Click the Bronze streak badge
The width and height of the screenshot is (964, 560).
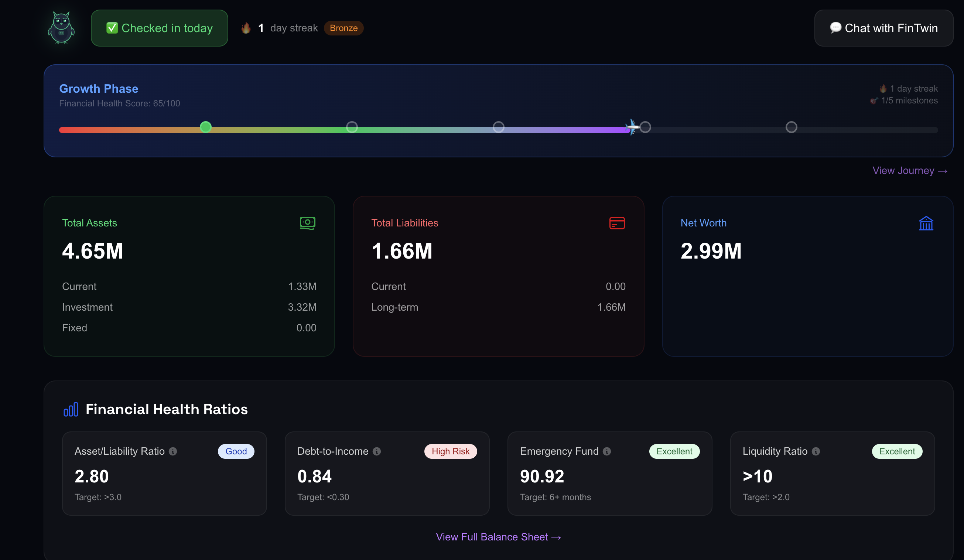(343, 28)
